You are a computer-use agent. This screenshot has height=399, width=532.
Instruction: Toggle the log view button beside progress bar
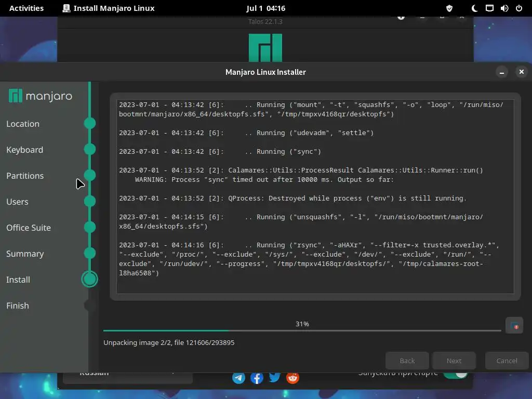point(514,325)
